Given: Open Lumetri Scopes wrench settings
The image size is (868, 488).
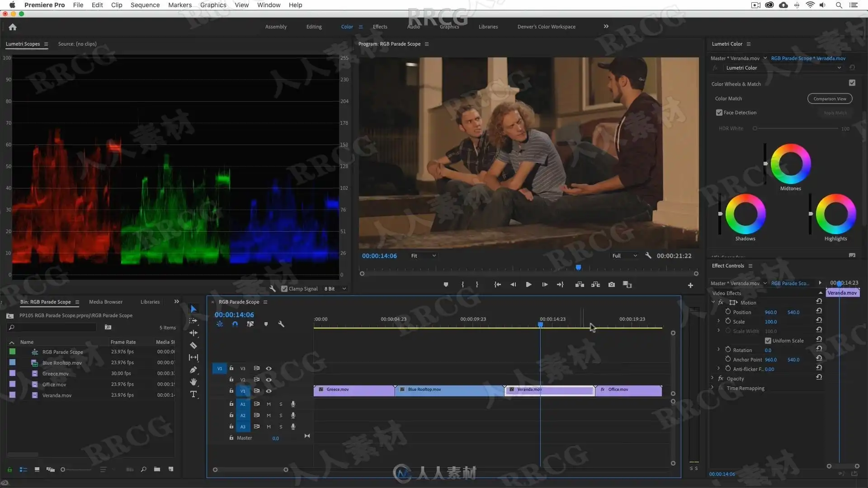Looking at the screenshot, I should click(273, 289).
